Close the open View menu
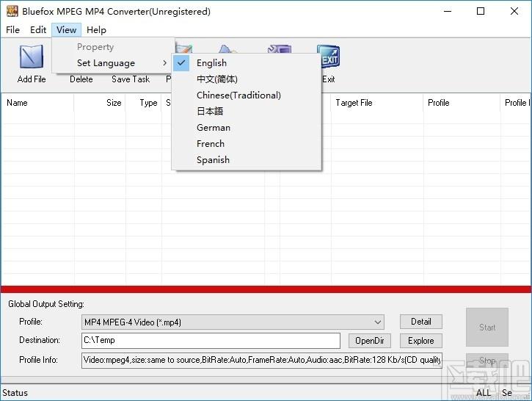 (67, 30)
